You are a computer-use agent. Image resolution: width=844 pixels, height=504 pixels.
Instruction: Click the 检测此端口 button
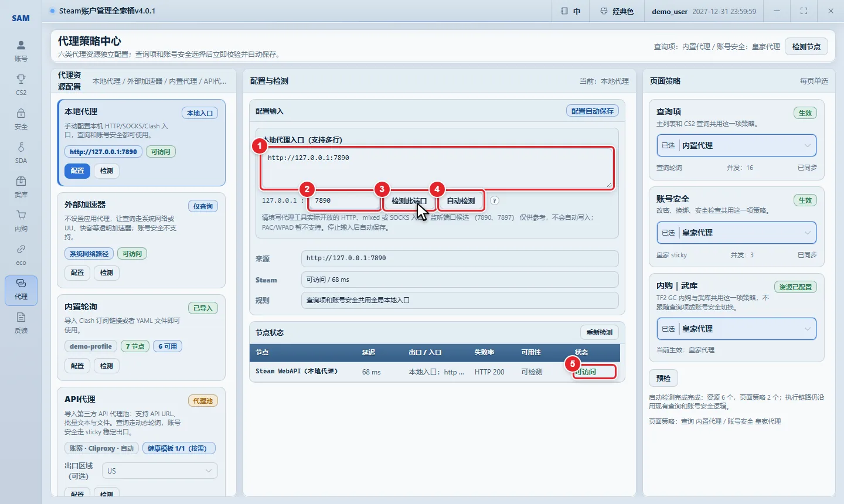pyautogui.click(x=409, y=200)
